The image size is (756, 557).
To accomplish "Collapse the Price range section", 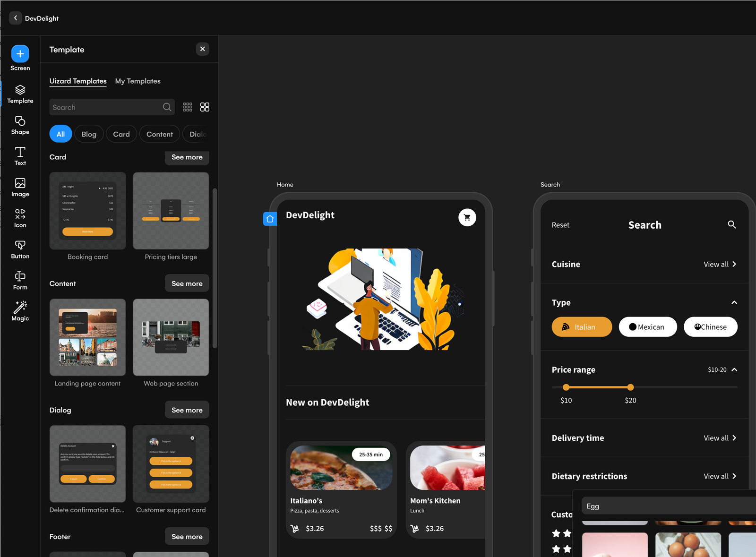I will tap(734, 370).
